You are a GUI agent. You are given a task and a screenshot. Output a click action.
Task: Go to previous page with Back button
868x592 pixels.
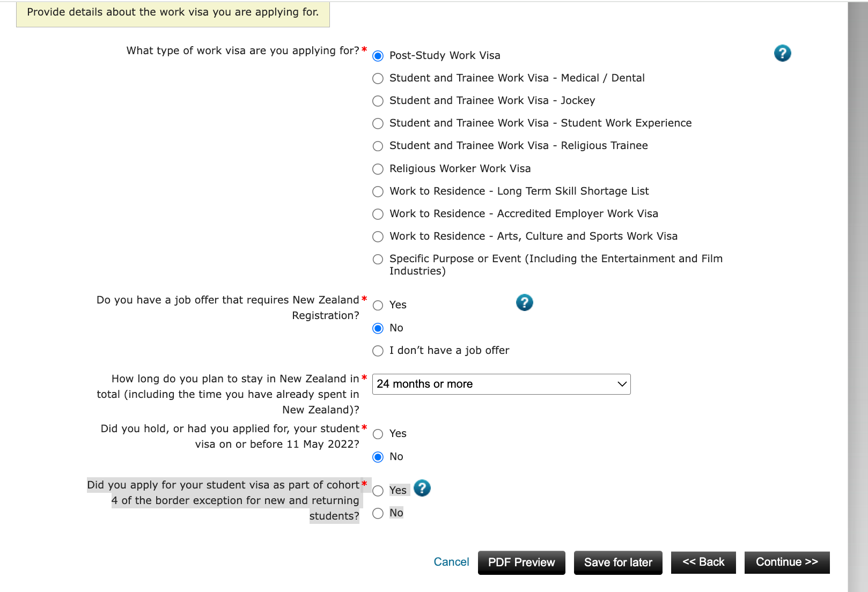point(703,562)
